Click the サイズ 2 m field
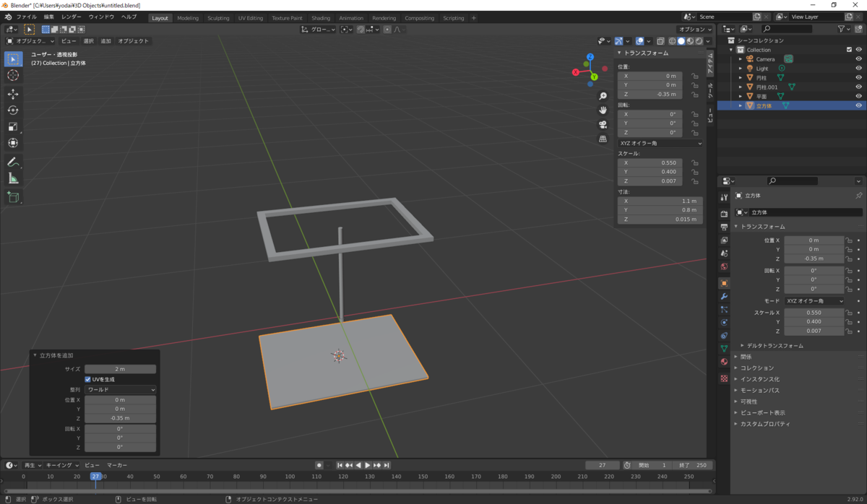Screen dimensions: 867x504 (120, 369)
